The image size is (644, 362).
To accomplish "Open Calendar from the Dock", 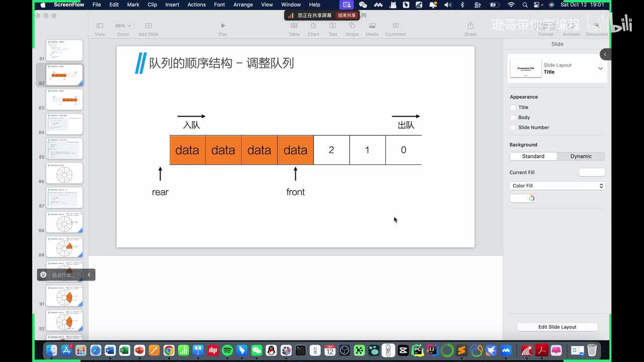I will pos(330,350).
